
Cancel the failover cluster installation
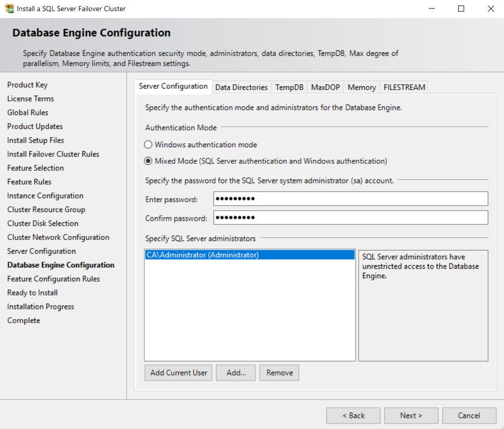[x=469, y=415]
